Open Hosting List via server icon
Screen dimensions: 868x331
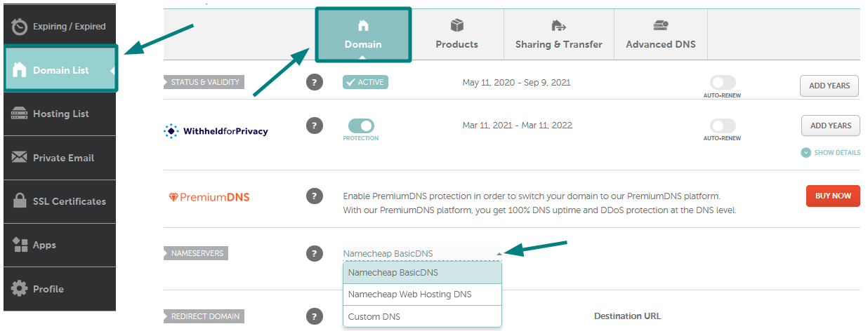20,114
